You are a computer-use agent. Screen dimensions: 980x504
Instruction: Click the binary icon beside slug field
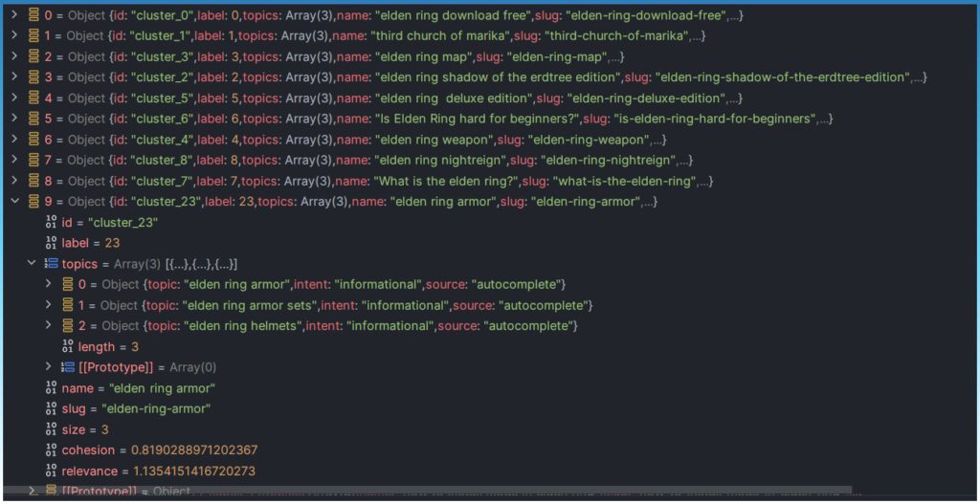coord(51,408)
